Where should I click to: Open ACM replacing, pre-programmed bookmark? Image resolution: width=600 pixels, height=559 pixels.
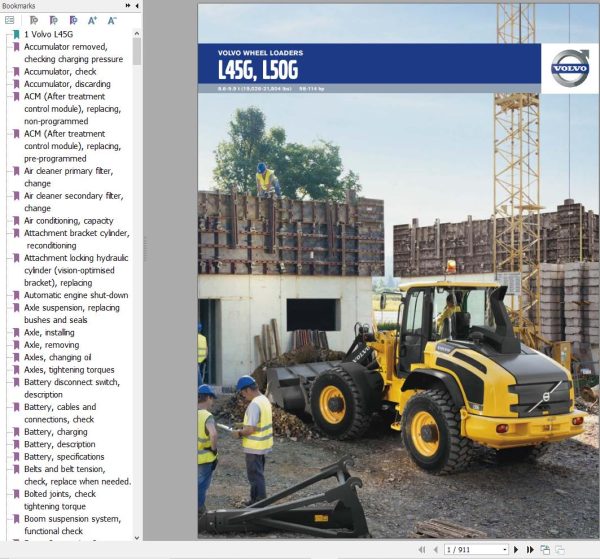72,146
